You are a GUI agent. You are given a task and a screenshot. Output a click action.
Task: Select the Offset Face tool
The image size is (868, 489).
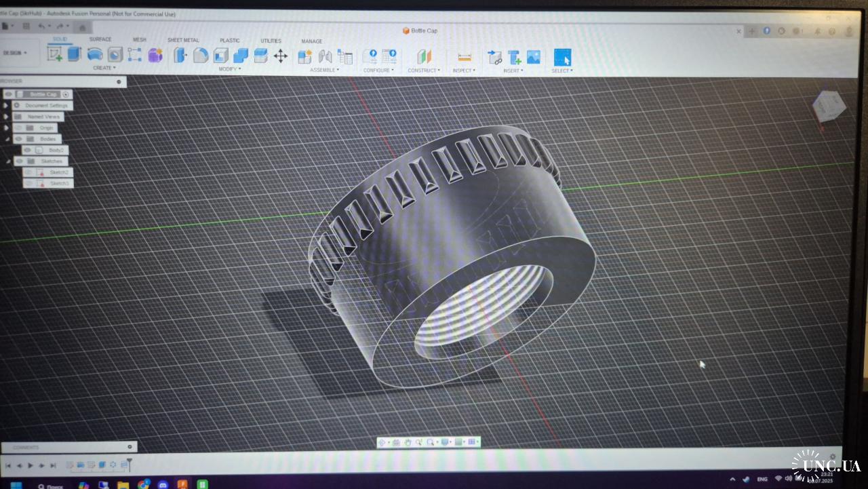pyautogui.click(x=260, y=56)
